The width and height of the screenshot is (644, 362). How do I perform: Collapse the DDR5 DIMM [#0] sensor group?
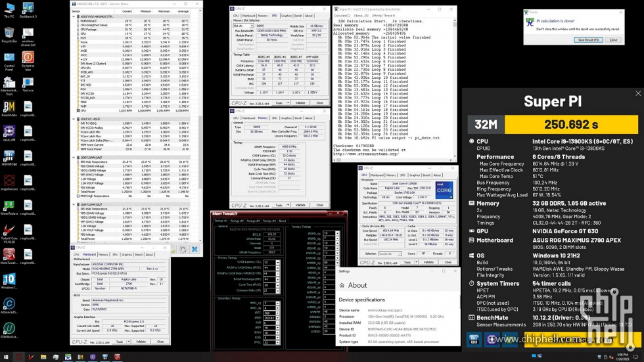pyautogui.click(x=74, y=157)
